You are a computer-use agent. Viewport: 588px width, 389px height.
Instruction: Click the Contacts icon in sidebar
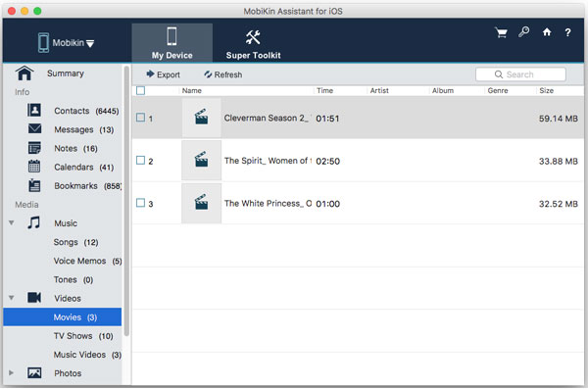click(x=34, y=111)
